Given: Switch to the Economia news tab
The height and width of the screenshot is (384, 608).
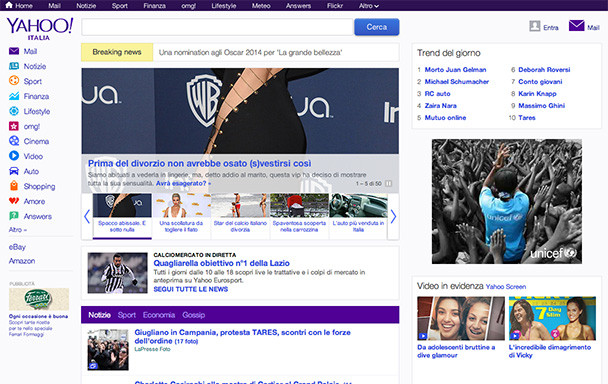Looking at the screenshot, I should pyautogui.click(x=159, y=315).
